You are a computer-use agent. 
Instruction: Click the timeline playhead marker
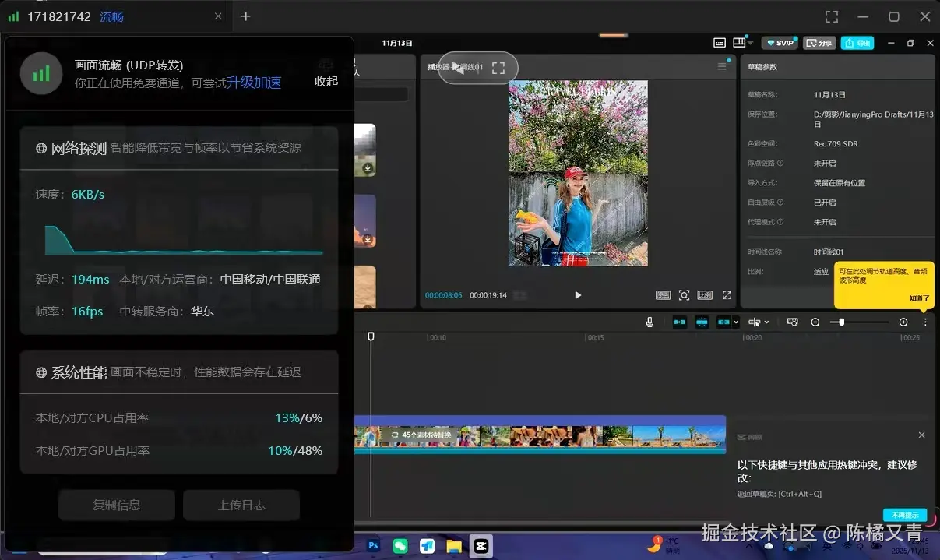tap(371, 336)
